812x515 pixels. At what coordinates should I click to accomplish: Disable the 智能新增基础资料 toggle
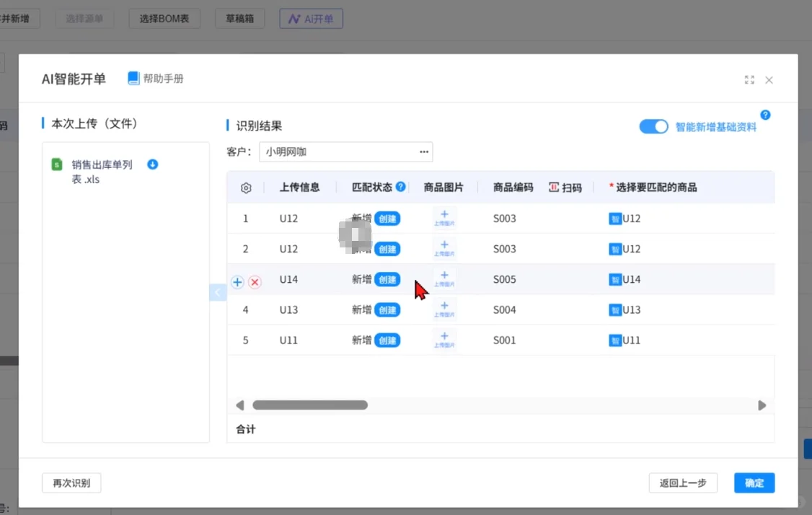653,126
